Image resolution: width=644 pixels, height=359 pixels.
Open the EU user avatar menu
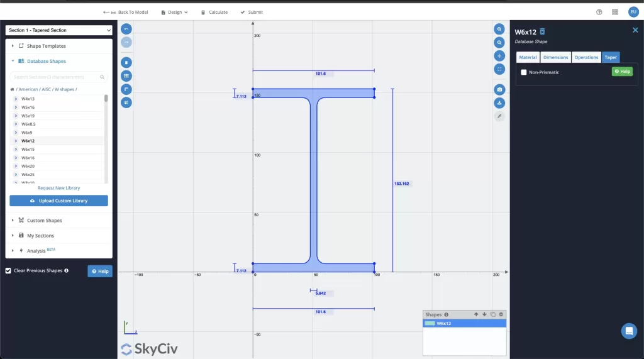tap(633, 12)
